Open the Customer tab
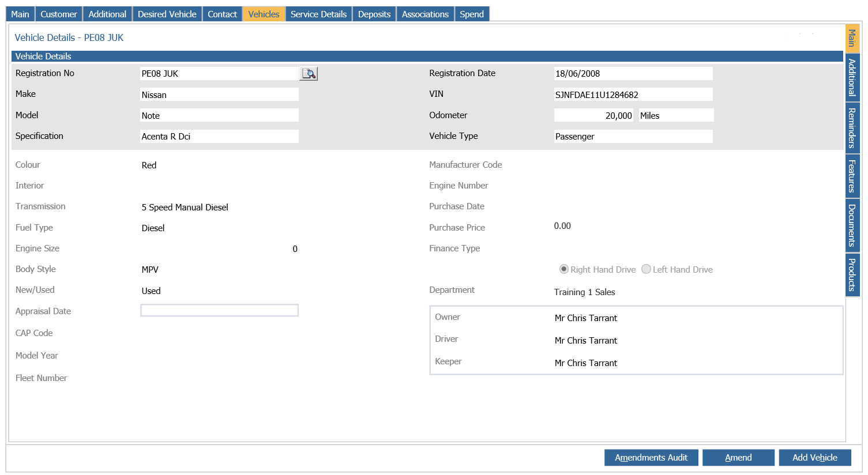Viewport: 868px width, 475px height. point(59,14)
